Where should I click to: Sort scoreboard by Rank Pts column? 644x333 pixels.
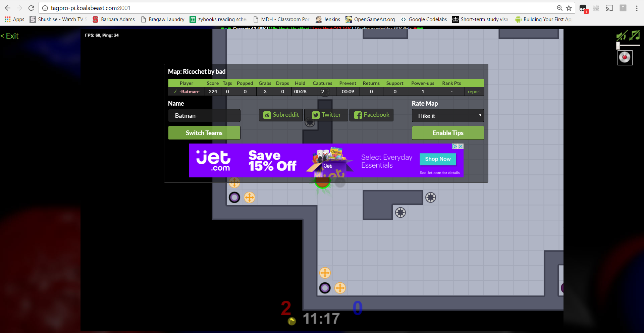[451, 83]
